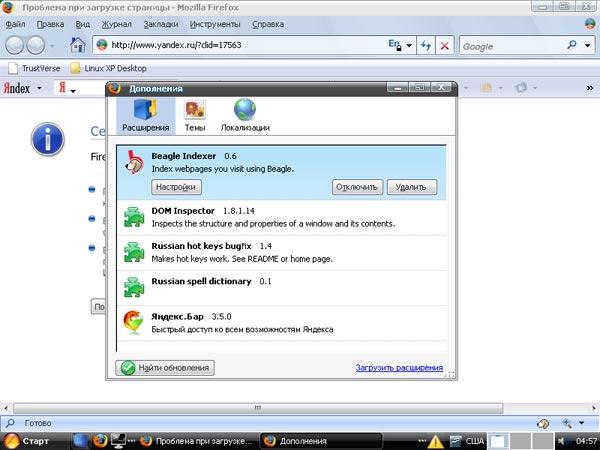Image resolution: width=600 pixels, height=450 pixels.
Task: Click the Home page icon
Action: (x=78, y=45)
